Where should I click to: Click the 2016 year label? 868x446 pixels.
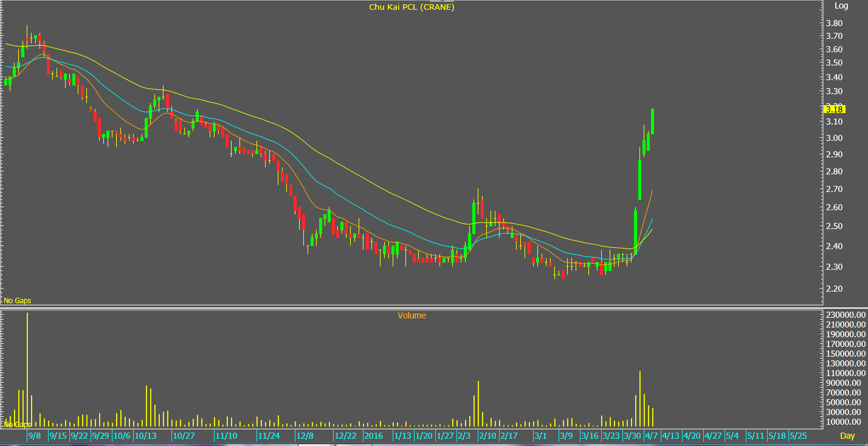[x=374, y=436]
